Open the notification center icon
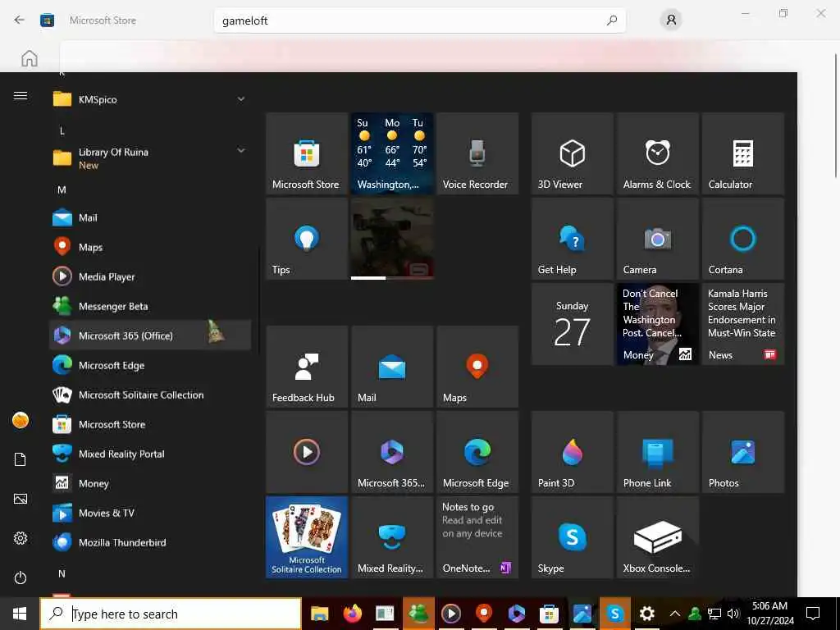This screenshot has height=630, width=840. [x=813, y=614]
